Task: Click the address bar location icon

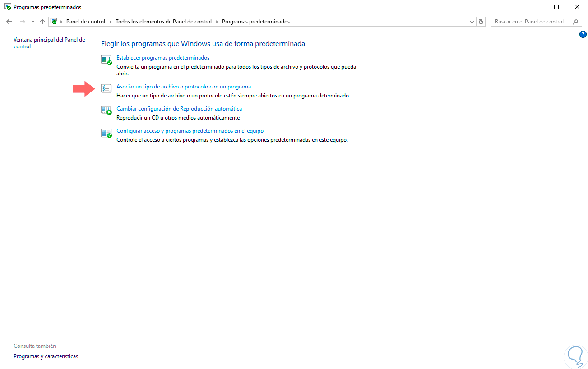Action: pyautogui.click(x=54, y=22)
